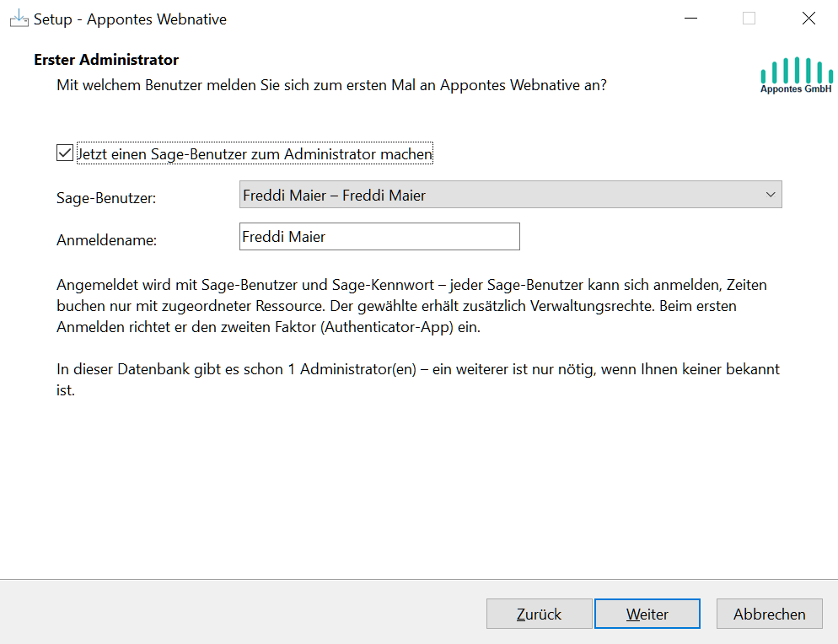This screenshot has height=644, width=838.
Task: Cancel setup with Abbrechen
Action: (769, 614)
